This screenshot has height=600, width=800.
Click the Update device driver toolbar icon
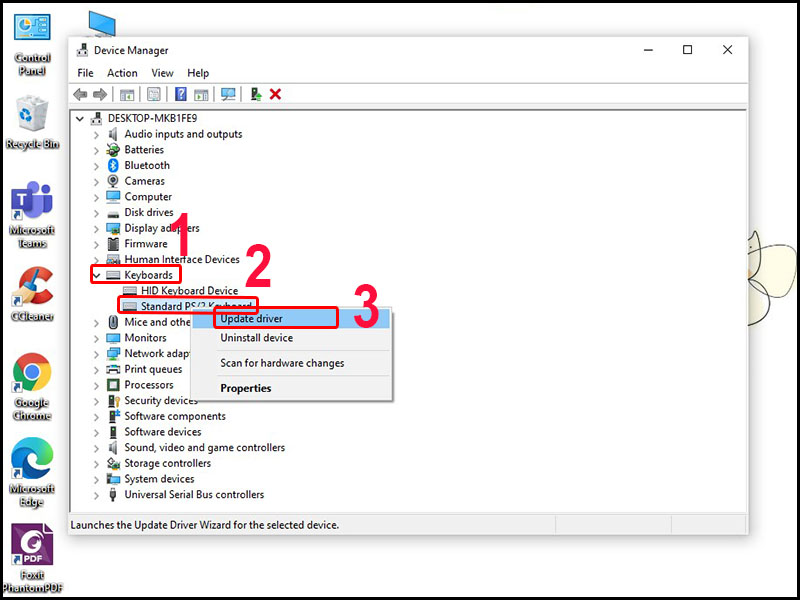256,94
